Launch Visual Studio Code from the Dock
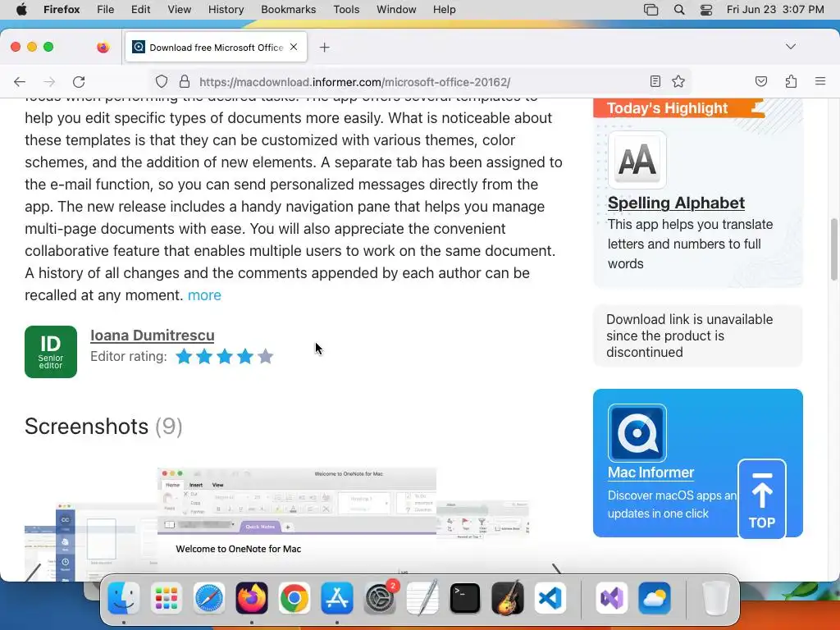This screenshot has width=840, height=630. click(550, 598)
